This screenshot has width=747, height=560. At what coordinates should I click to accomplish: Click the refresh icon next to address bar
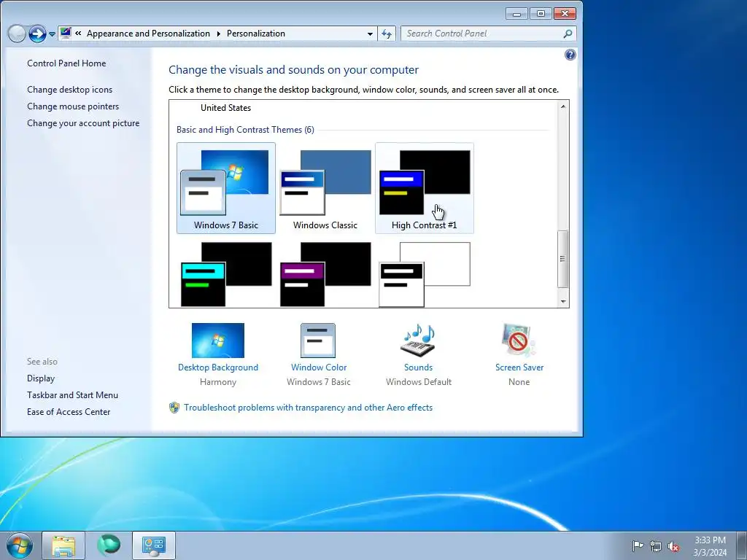point(387,34)
